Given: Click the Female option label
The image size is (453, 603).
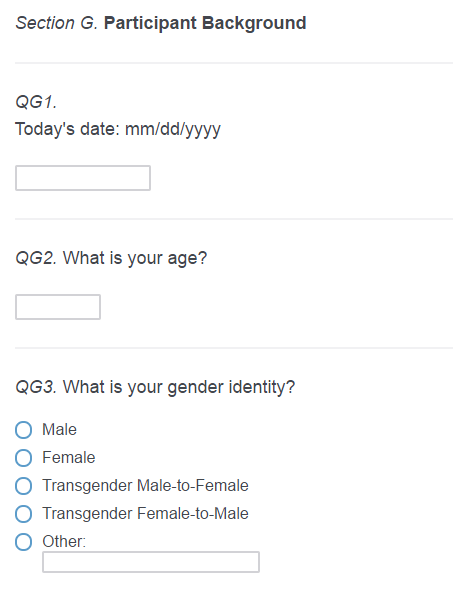Looking at the screenshot, I should (68, 458).
